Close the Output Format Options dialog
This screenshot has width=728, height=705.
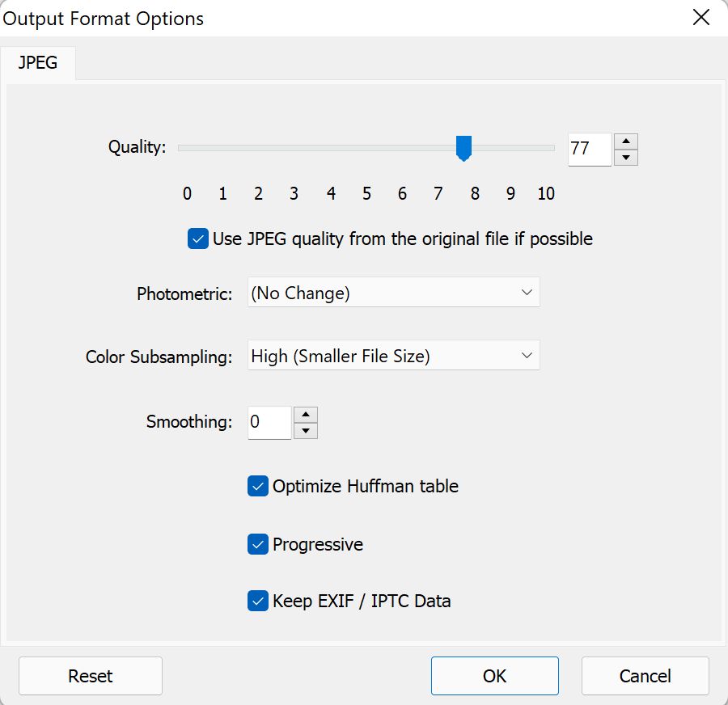coord(700,18)
